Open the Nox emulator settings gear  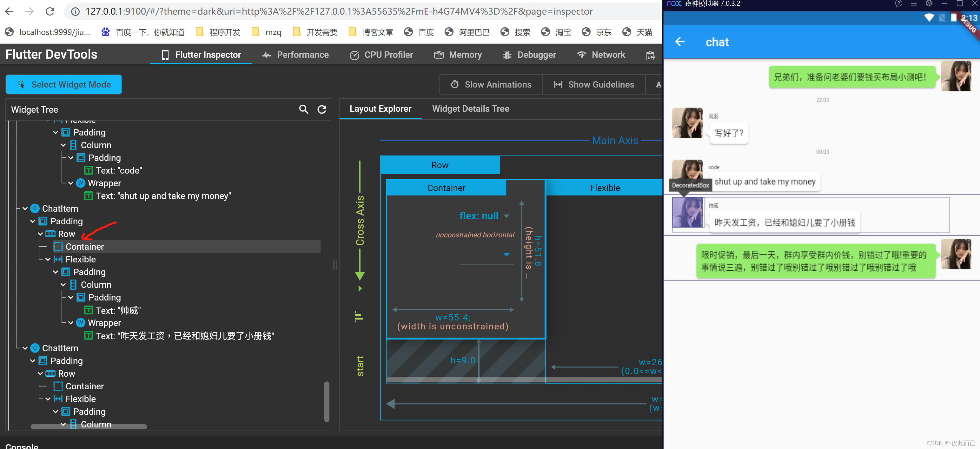tap(929, 4)
